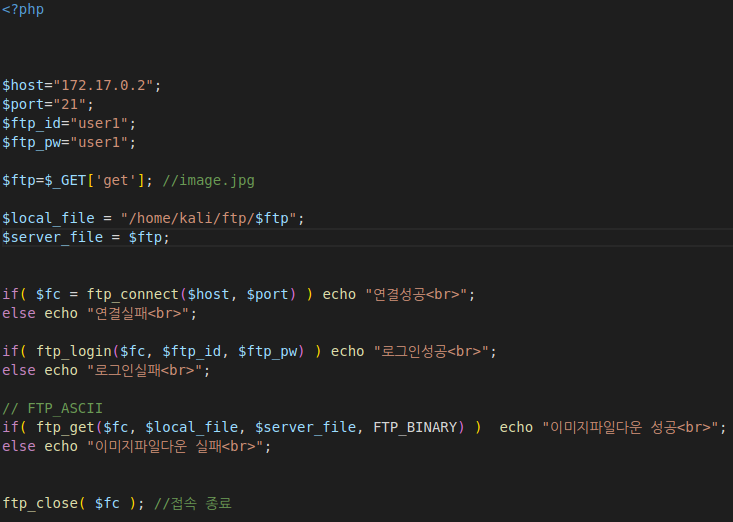Click the 'get' key string
The image size is (733, 522).
point(116,180)
